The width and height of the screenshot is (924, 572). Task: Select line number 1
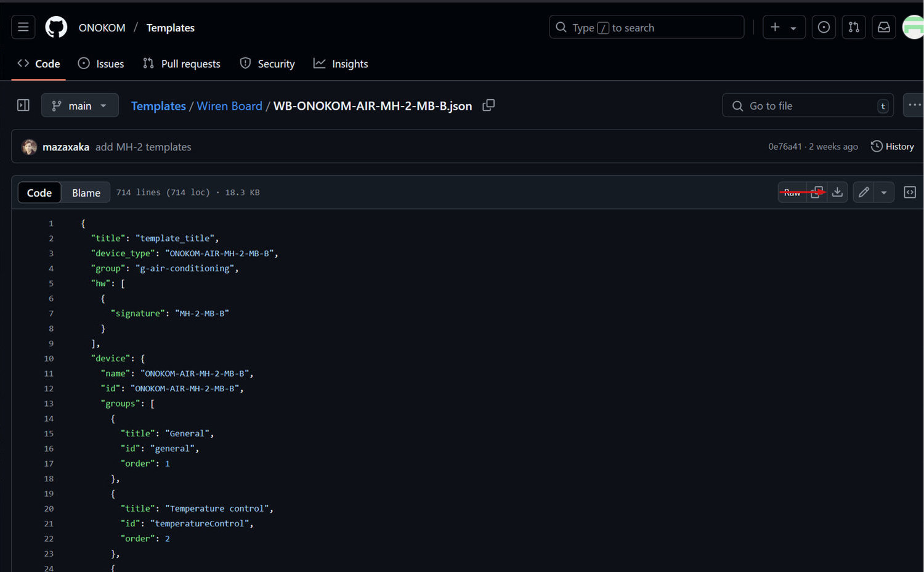(51, 223)
